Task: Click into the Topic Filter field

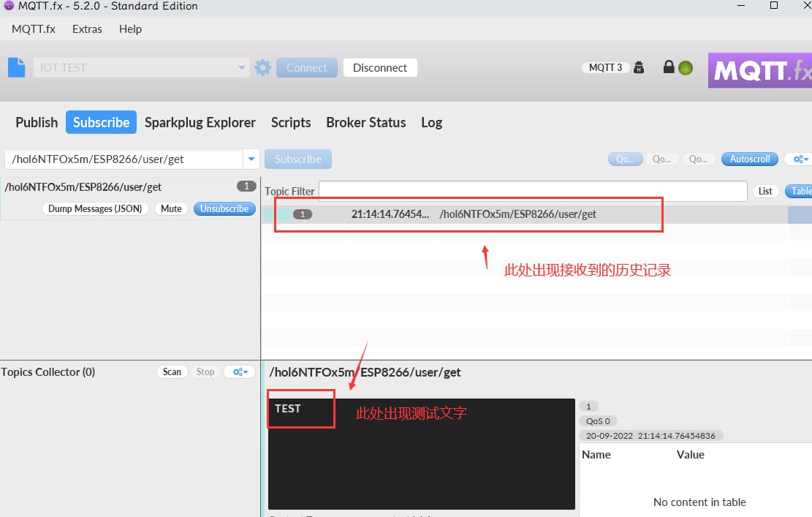Action: [x=532, y=191]
